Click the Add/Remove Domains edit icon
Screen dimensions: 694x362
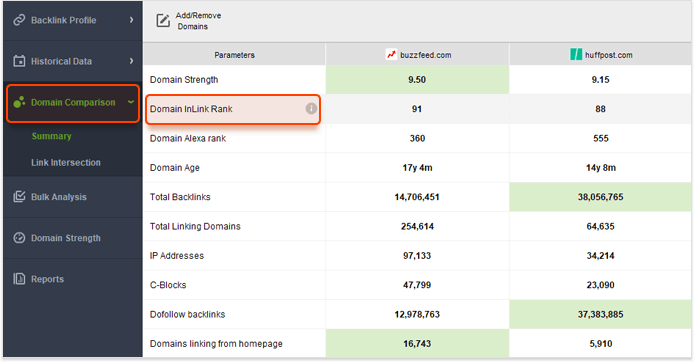pyautogui.click(x=163, y=20)
